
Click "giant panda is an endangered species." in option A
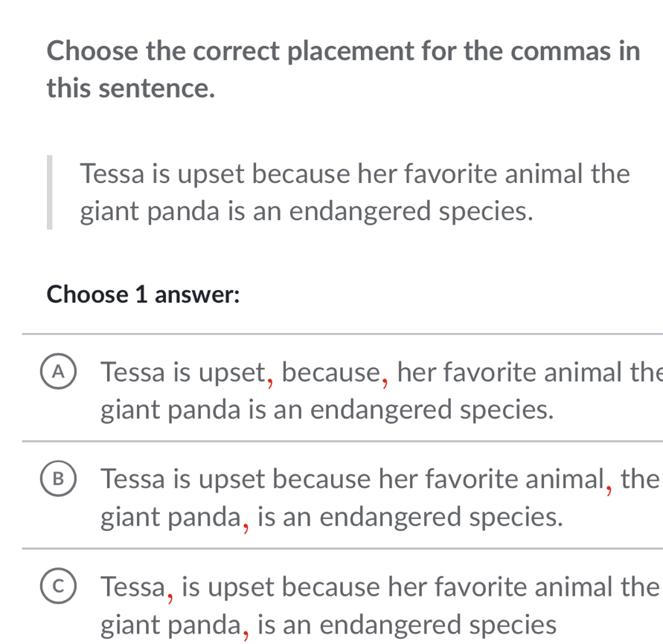[327, 409]
